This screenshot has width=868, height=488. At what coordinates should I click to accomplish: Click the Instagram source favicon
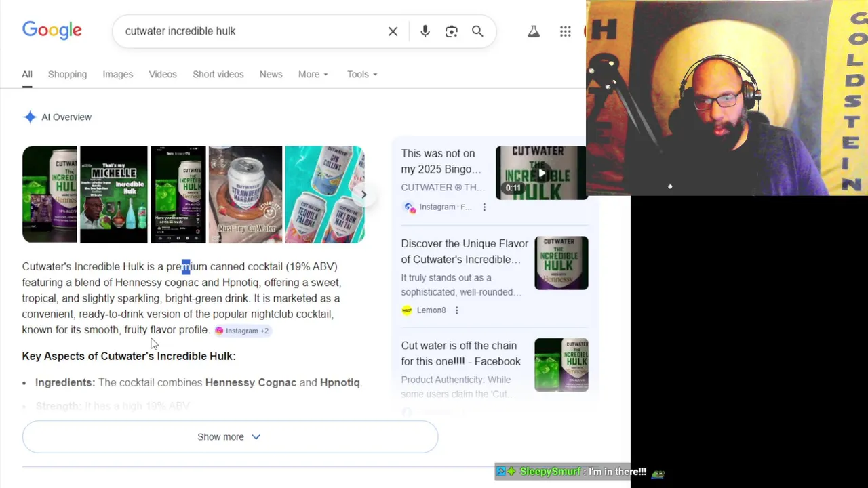[x=410, y=207]
